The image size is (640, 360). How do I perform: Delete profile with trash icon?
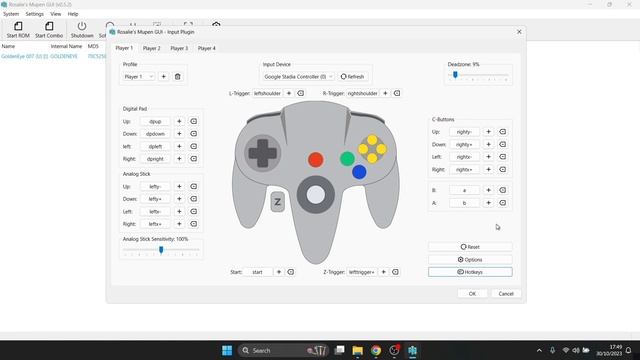178,77
